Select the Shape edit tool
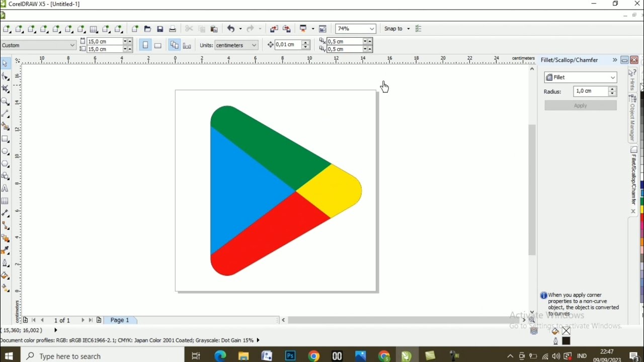 tap(5, 76)
